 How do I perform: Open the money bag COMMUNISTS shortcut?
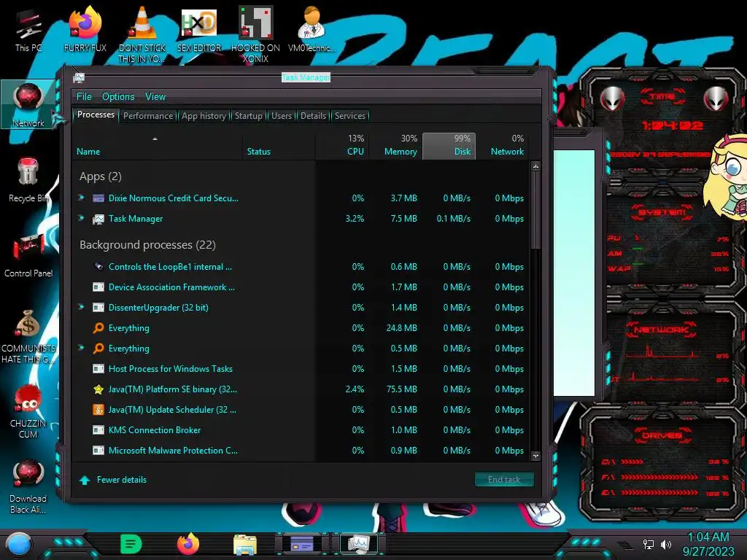coord(28,335)
